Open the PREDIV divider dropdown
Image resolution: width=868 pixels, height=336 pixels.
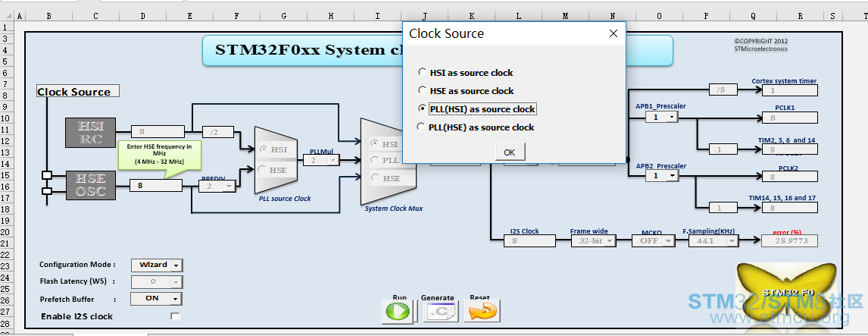click(x=228, y=187)
